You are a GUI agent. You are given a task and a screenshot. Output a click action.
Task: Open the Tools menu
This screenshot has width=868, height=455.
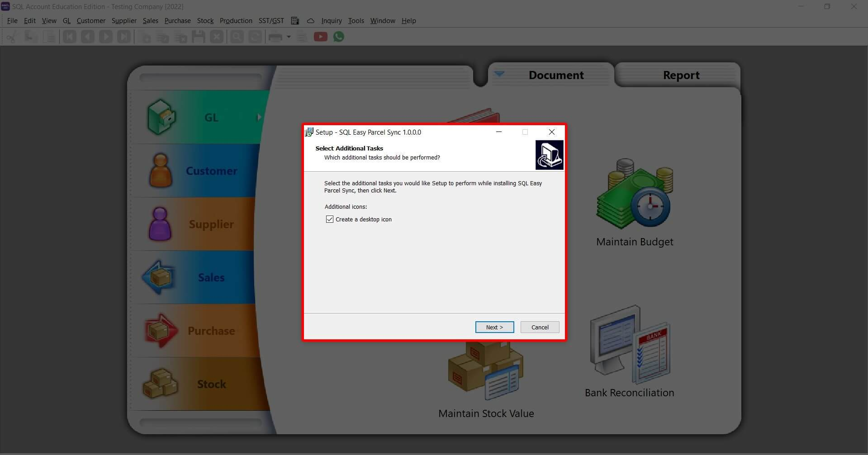click(x=356, y=21)
